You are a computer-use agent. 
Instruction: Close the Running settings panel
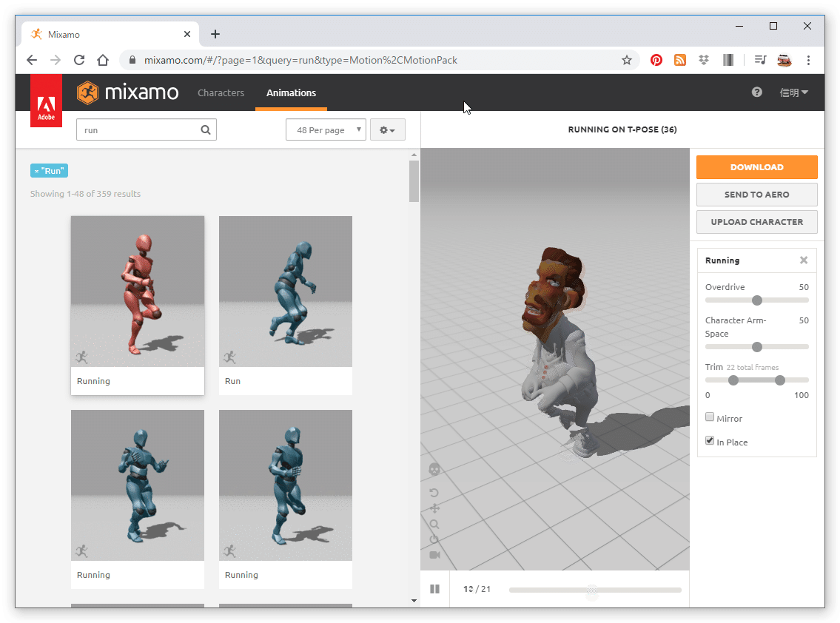[804, 260]
